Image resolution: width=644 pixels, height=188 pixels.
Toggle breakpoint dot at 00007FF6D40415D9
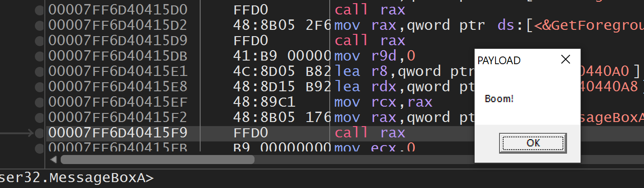pyautogui.click(x=40, y=40)
